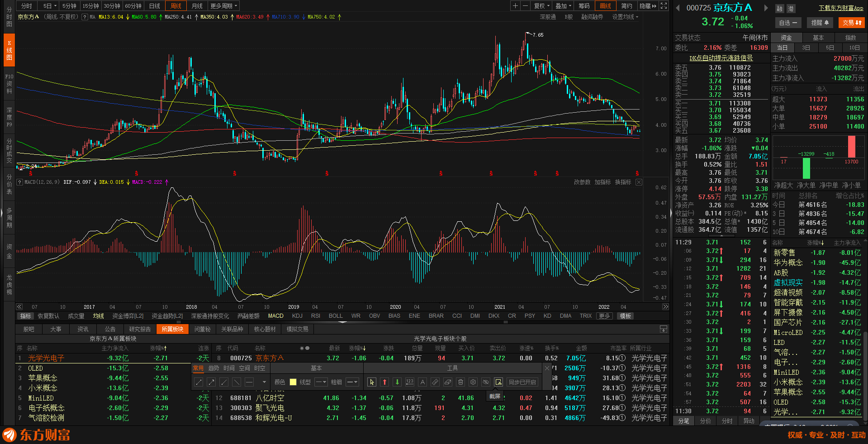Choose the pointer selection tool in drawing toolbar
This screenshot has width=868, height=444.
tap(372, 382)
